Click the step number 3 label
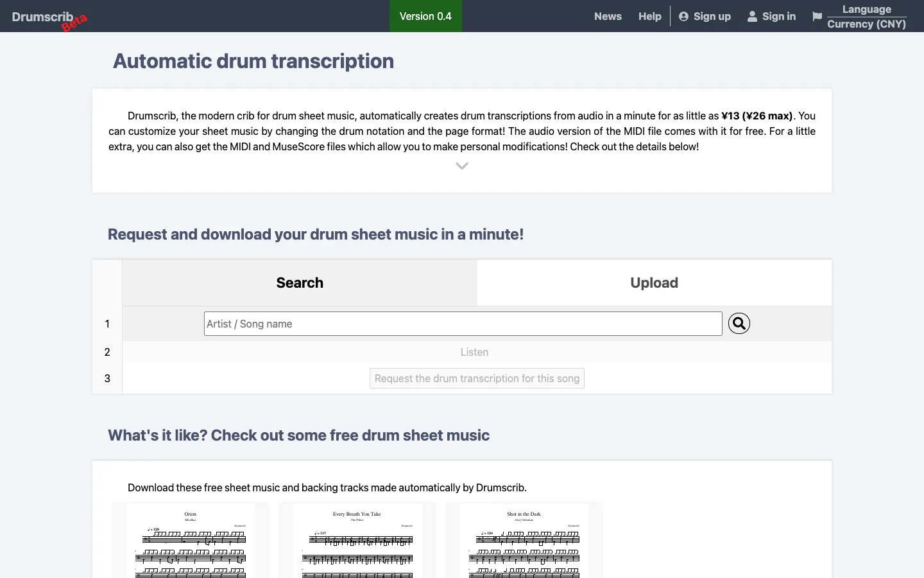 107,378
